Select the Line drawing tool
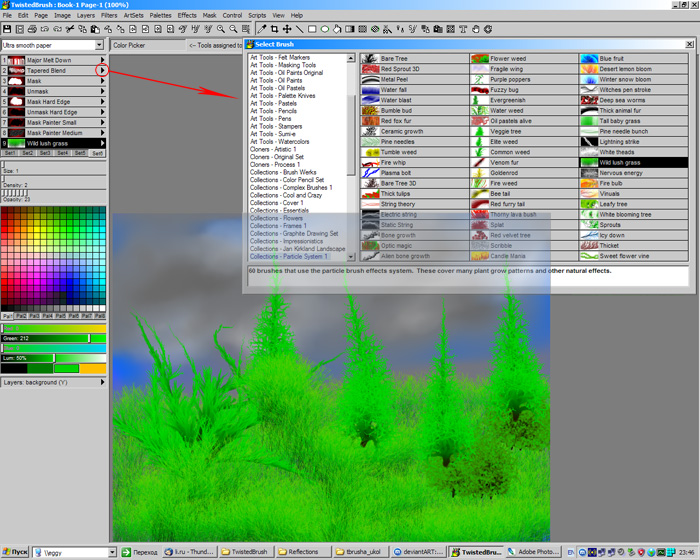This screenshot has width=700, height=560. pos(300,29)
